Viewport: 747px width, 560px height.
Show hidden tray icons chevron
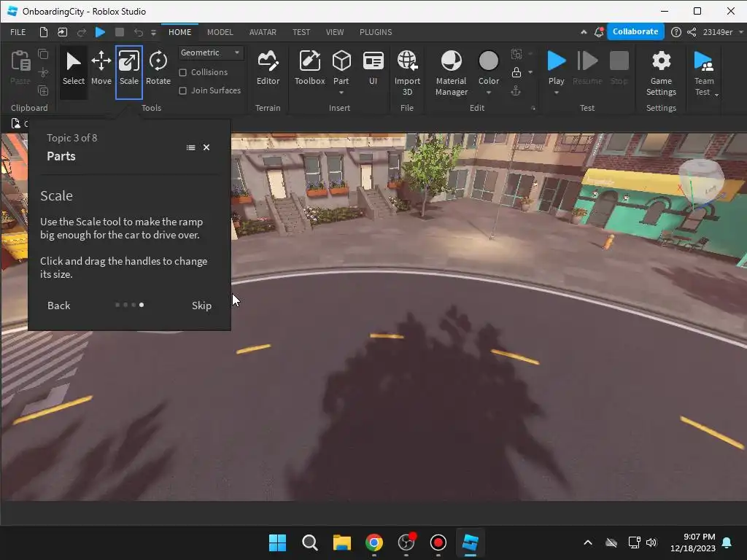click(x=588, y=542)
